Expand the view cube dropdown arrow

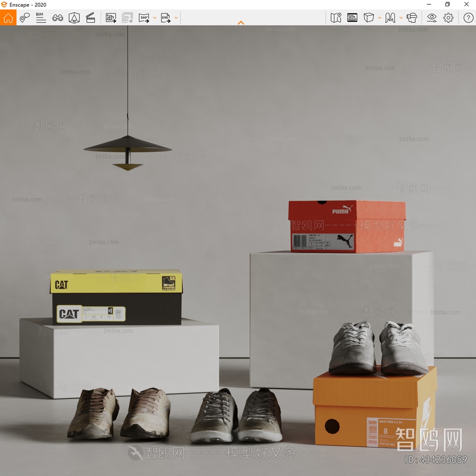click(x=380, y=18)
